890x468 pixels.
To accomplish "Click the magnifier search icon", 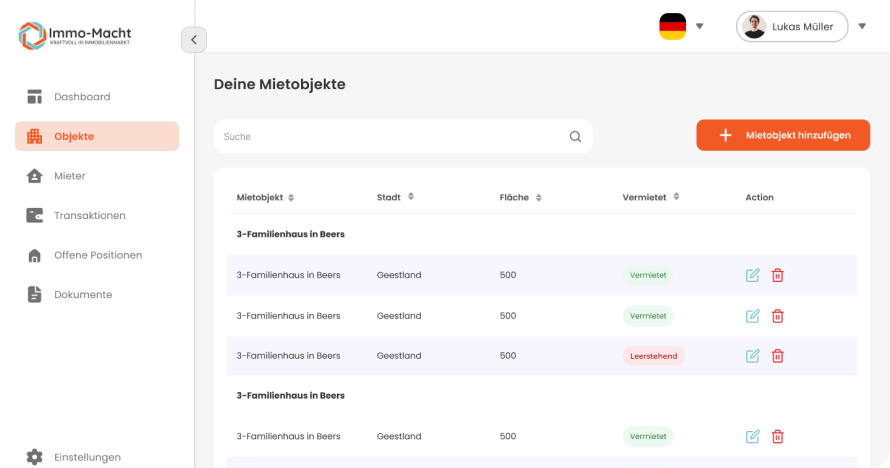I will click(575, 137).
